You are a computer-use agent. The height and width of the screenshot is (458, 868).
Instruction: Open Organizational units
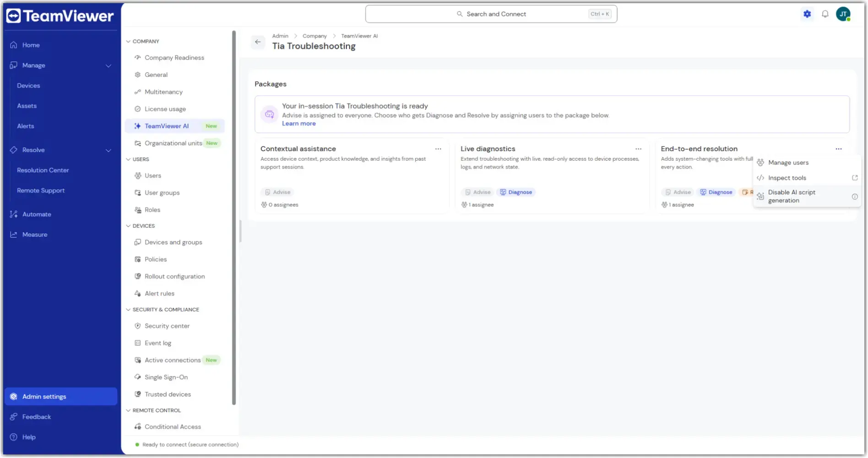click(x=175, y=143)
